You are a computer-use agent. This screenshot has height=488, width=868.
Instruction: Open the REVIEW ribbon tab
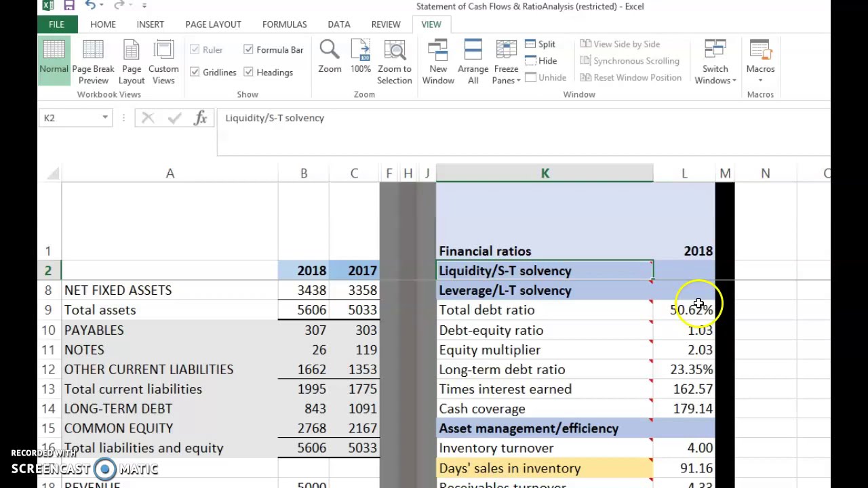tap(386, 24)
